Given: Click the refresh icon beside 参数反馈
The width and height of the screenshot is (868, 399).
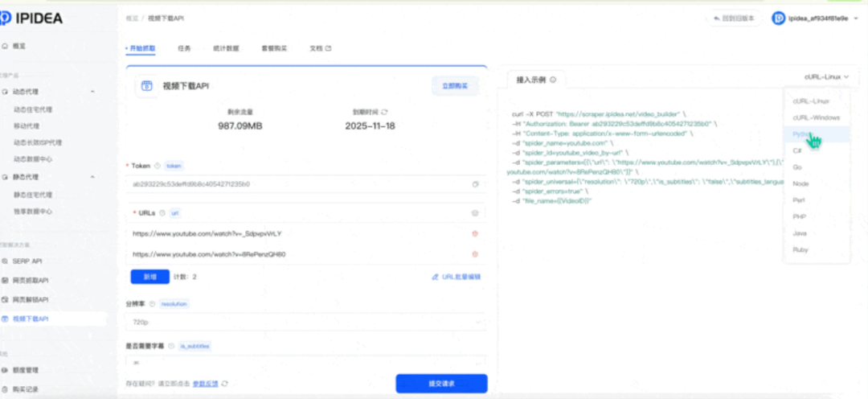Looking at the screenshot, I should tap(225, 384).
